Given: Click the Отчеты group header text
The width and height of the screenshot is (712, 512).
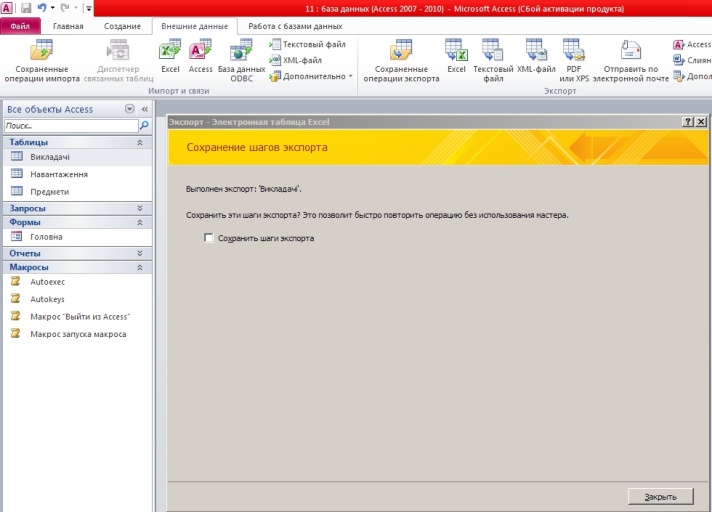Looking at the screenshot, I should tap(25, 253).
